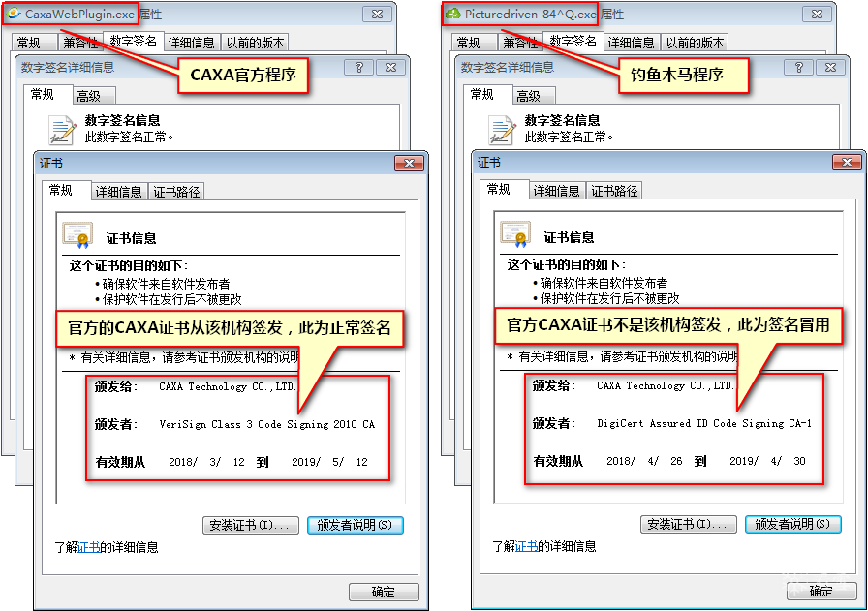Follow the 证书 link in the VeriSign certificate dialog
868x611 pixels.
point(88,547)
